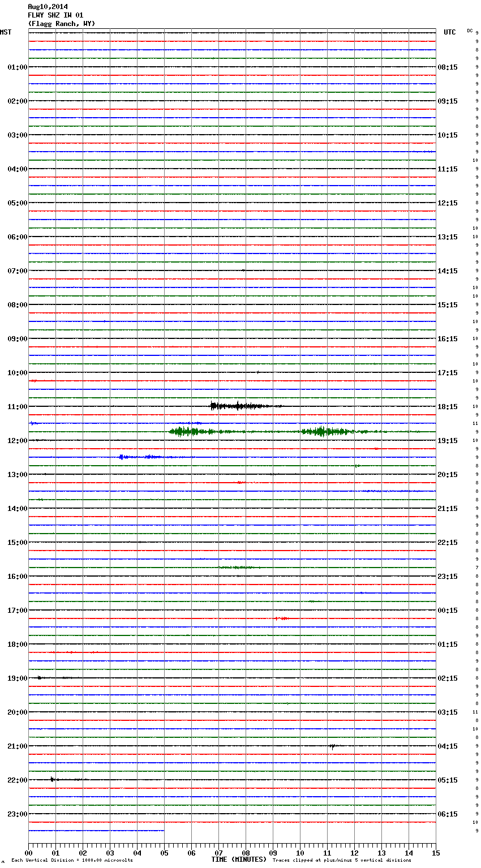
Task: Click the "TIME (MINUTES)" axis title
Action: click(x=239, y=860)
